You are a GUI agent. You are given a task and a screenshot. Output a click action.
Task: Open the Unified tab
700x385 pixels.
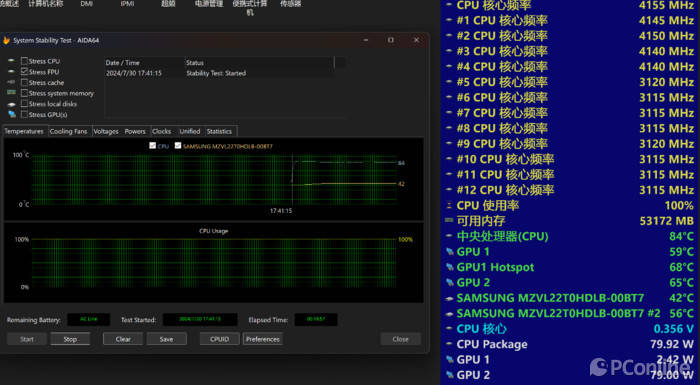click(x=190, y=131)
